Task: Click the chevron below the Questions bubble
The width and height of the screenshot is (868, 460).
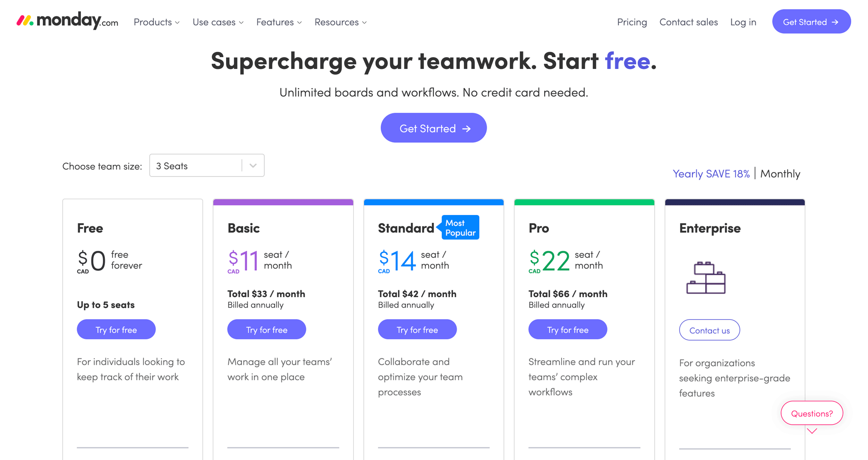Action: point(812,431)
